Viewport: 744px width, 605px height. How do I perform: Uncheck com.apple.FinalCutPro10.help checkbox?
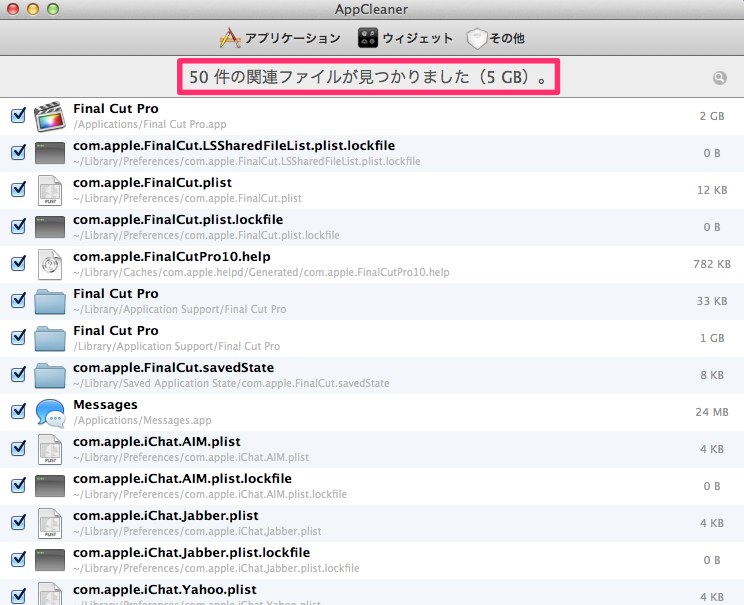[19, 263]
